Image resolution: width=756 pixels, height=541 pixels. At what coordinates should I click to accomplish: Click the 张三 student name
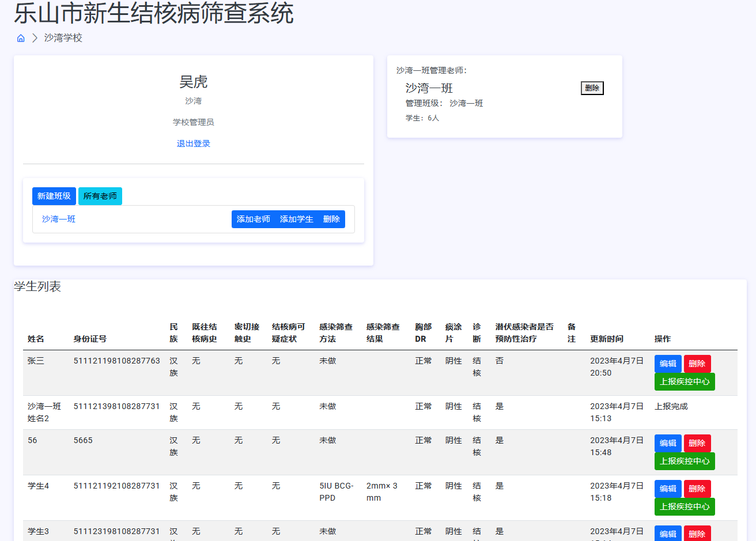[36, 361]
